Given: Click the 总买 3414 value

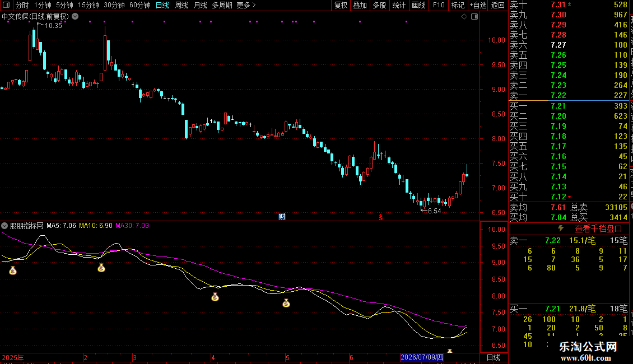Looking at the screenshot, I should 618,217.
